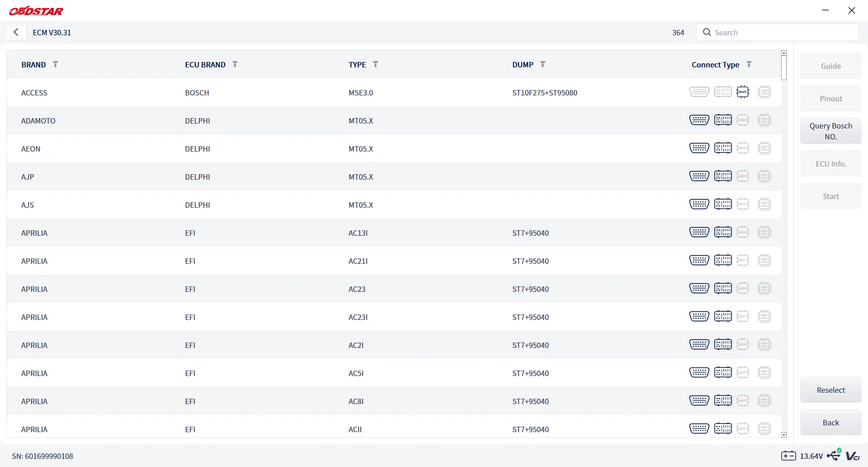
Task: Click the AC21I type cell
Action: click(358, 261)
